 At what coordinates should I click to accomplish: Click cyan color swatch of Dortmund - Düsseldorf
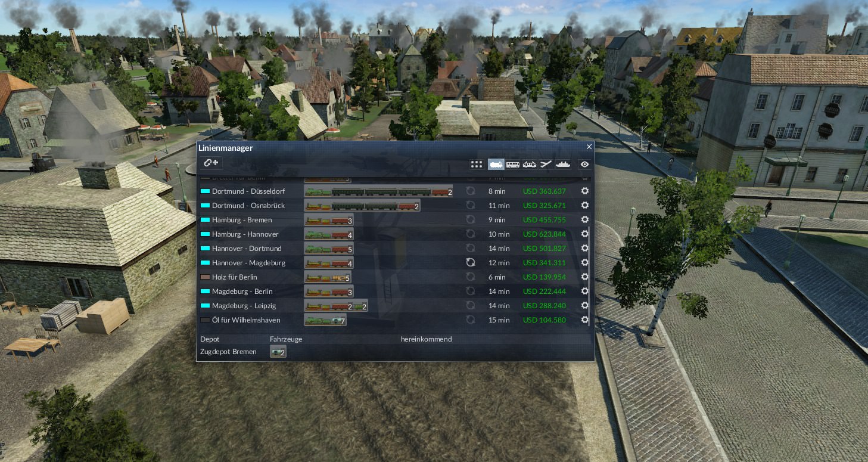(x=205, y=191)
